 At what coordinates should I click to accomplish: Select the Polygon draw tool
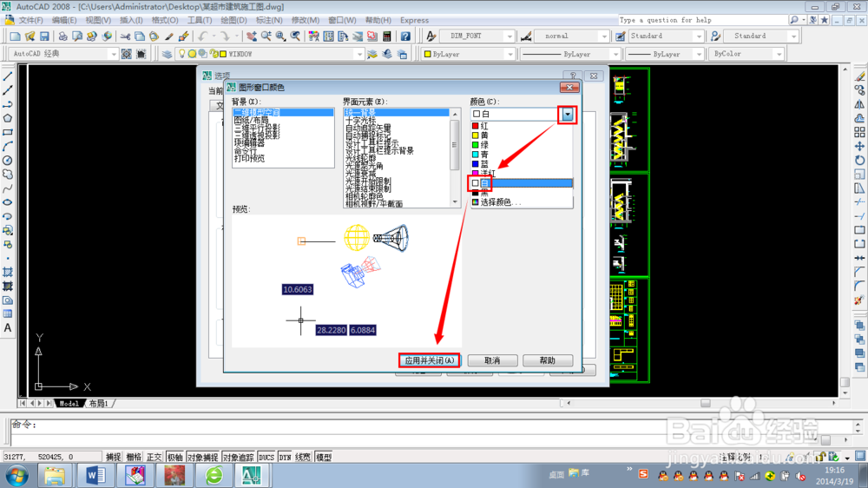8,118
